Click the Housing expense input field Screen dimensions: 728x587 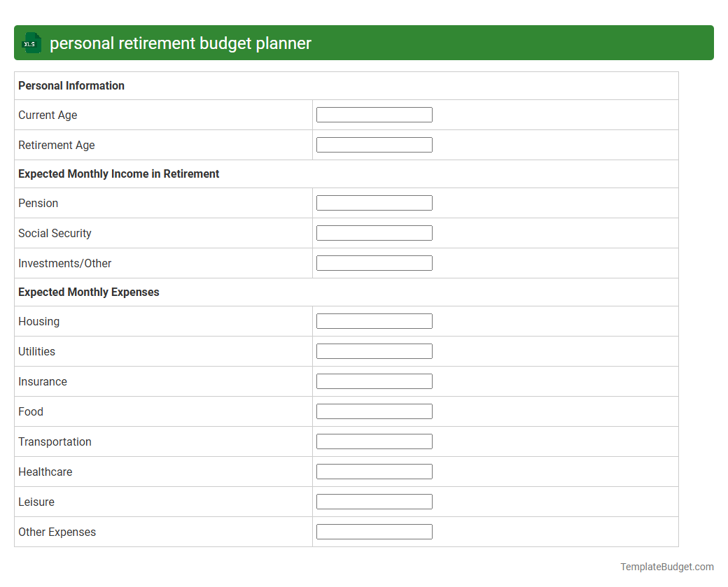click(x=374, y=320)
